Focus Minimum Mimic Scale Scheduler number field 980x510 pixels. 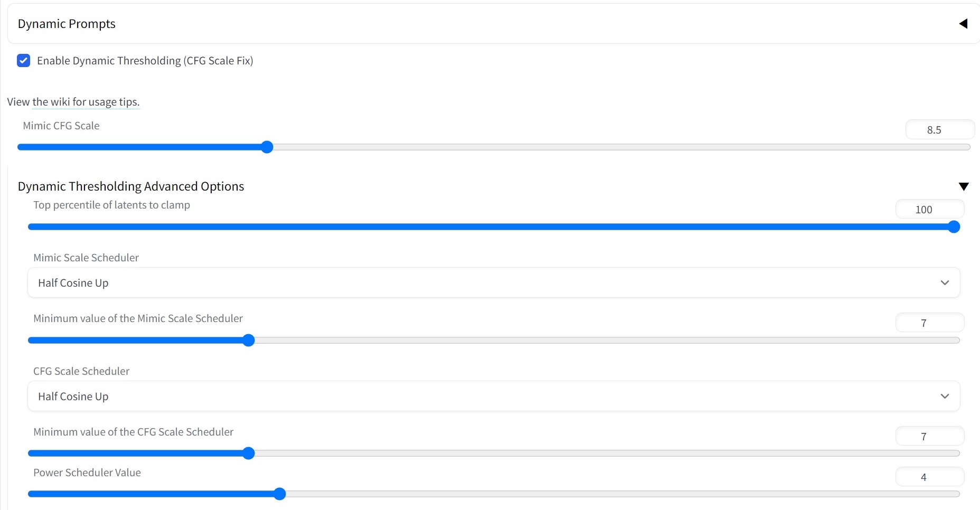point(929,323)
